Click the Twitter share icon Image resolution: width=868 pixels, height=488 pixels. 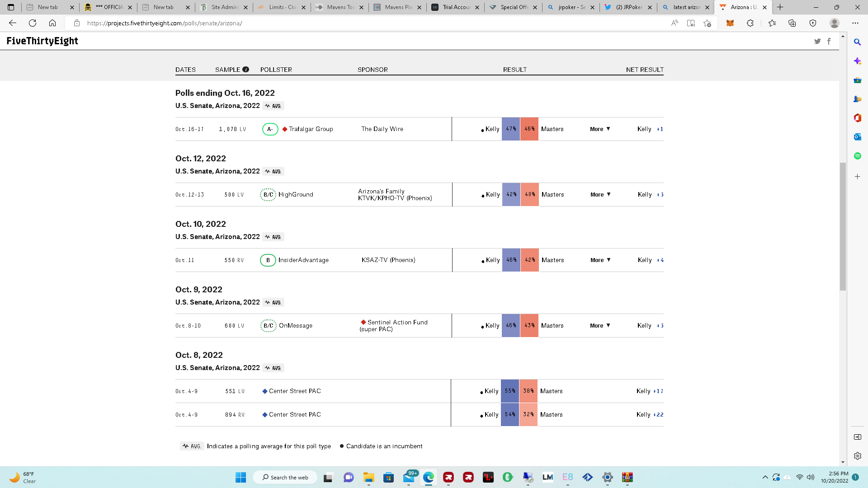[817, 41]
